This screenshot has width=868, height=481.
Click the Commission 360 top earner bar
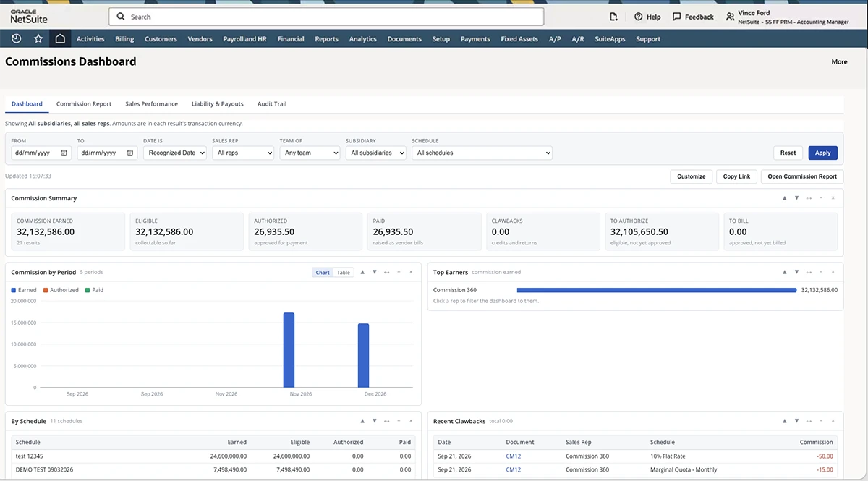coord(657,290)
